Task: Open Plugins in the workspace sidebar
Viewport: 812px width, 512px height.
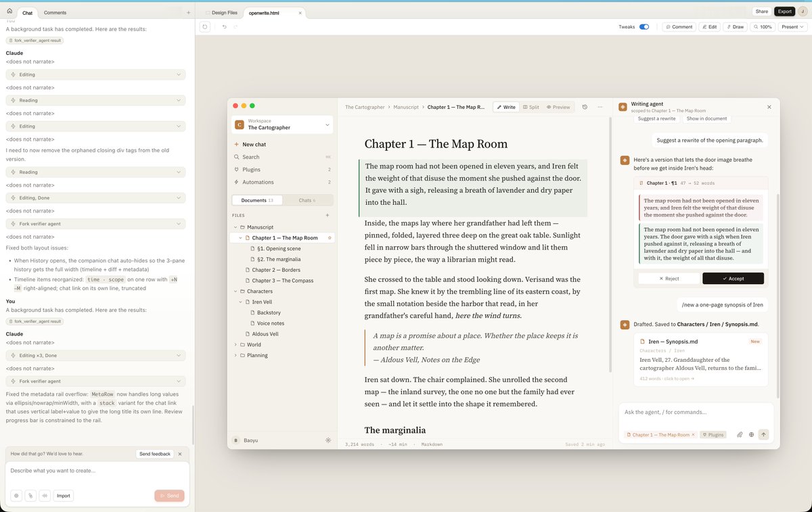Action: pos(281,170)
